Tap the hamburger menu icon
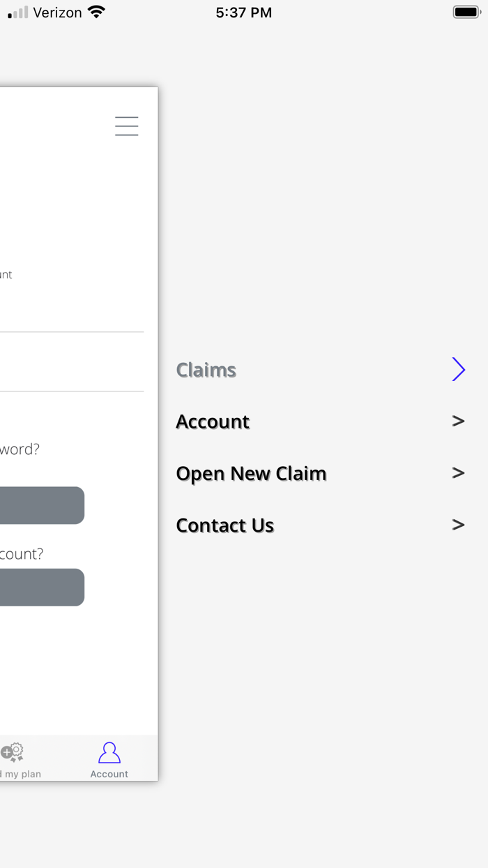This screenshot has height=868, width=488. [x=127, y=126]
